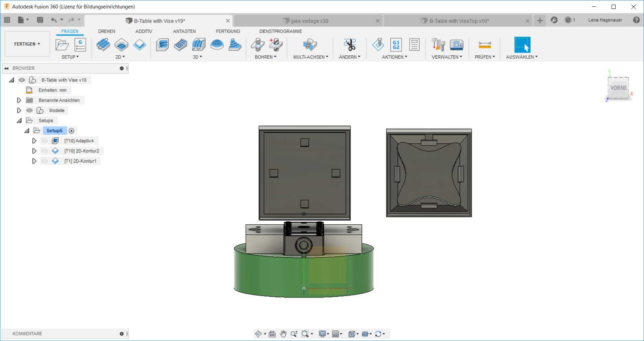Click the Measure icon under Prüfen
The image size is (644, 341).
coord(485,45)
